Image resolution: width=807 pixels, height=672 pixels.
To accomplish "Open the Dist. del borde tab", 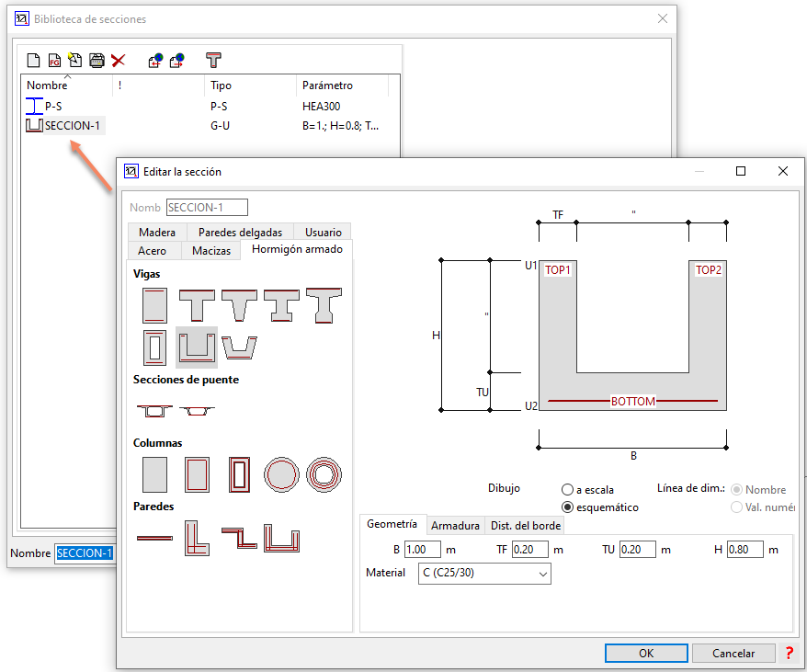I will 526,526.
